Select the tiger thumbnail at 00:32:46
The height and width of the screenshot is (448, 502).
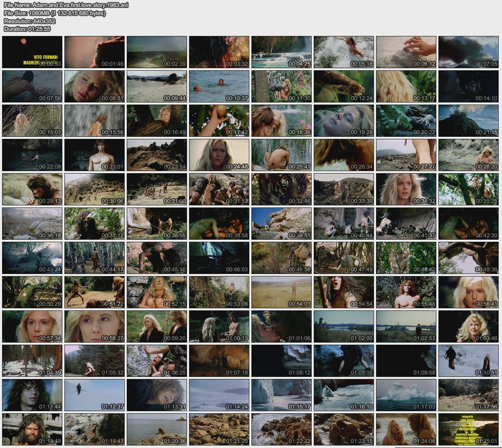pyautogui.click(x=282, y=189)
